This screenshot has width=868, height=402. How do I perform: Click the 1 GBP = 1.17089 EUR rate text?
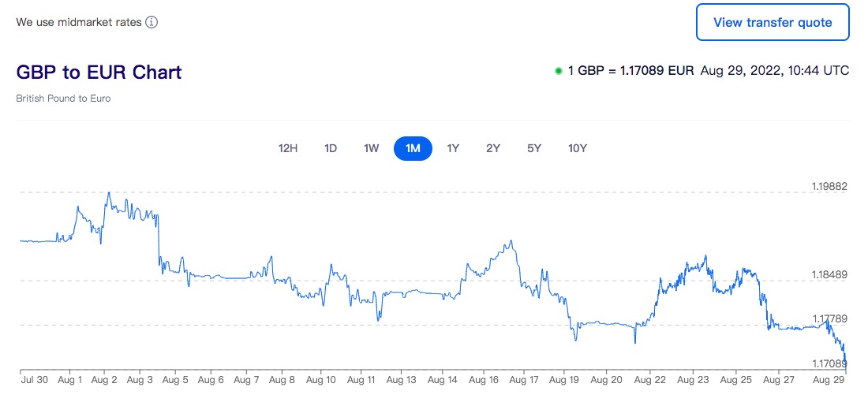630,71
